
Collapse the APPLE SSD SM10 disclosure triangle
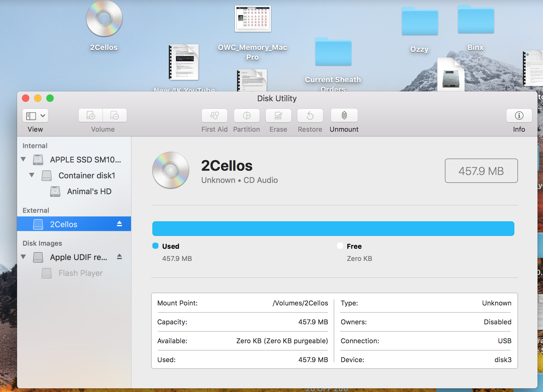pos(23,159)
